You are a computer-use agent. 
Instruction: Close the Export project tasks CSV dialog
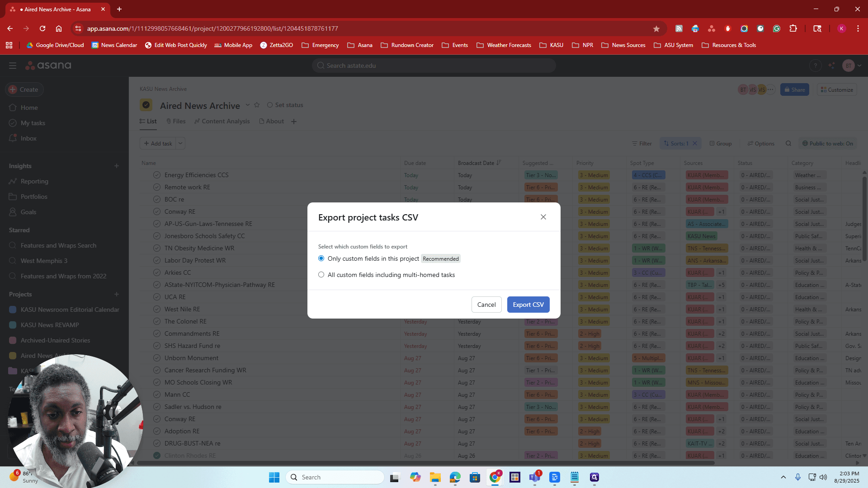click(x=543, y=217)
